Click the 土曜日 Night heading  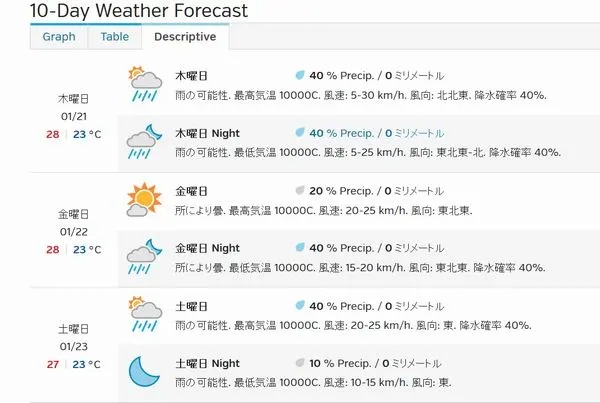click(x=207, y=363)
